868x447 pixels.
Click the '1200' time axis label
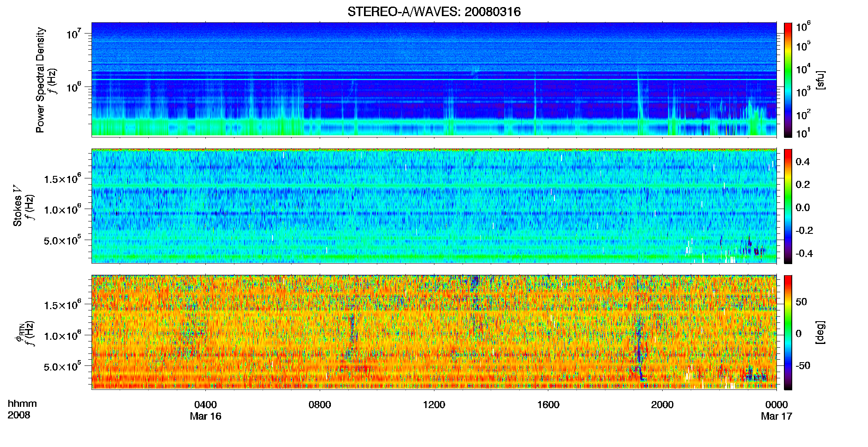pyautogui.click(x=434, y=405)
